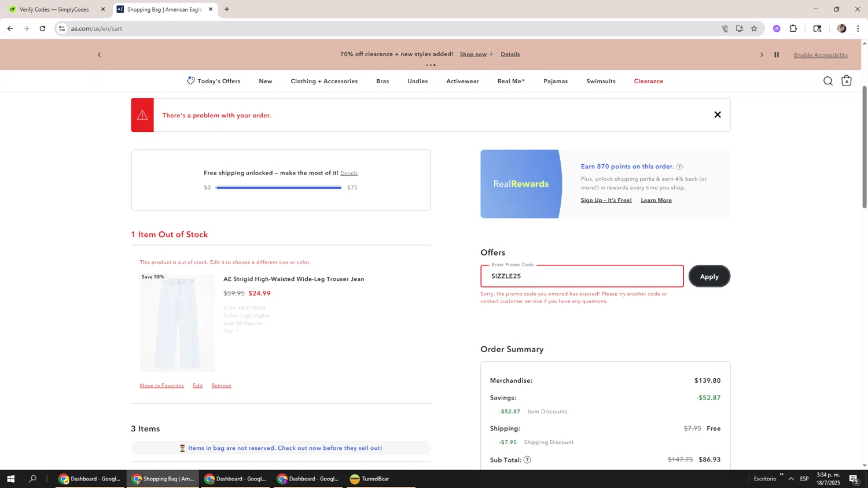The width and height of the screenshot is (868, 488).
Task: Open the Real Me menu
Action: tap(511, 81)
